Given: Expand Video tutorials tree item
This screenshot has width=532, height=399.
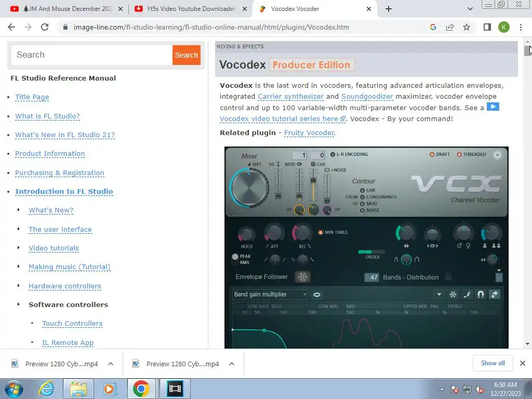Looking at the screenshot, I should coord(19,248).
